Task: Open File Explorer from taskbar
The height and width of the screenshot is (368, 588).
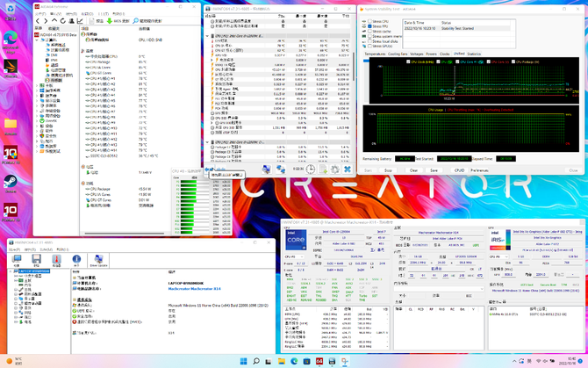Action: pos(282,361)
